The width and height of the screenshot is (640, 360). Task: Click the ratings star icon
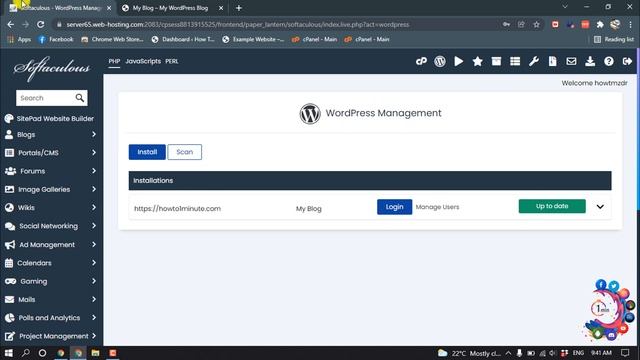tap(478, 61)
